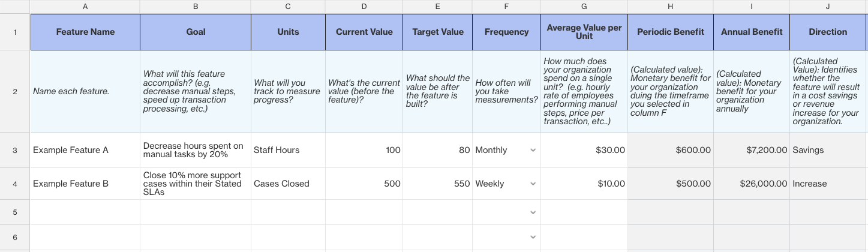Select the $7,200.00 Annual Benefit cell

[x=751, y=150]
